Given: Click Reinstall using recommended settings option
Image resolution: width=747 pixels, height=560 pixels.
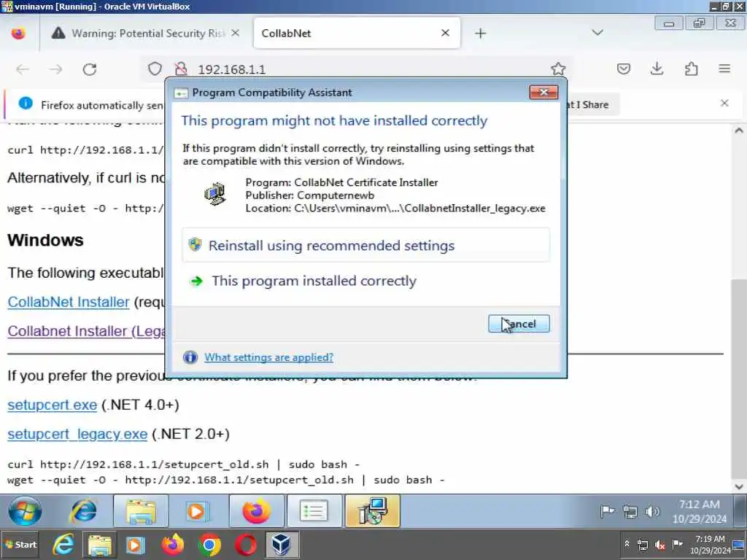Looking at the screenshot, I should (x=365, y=245).
